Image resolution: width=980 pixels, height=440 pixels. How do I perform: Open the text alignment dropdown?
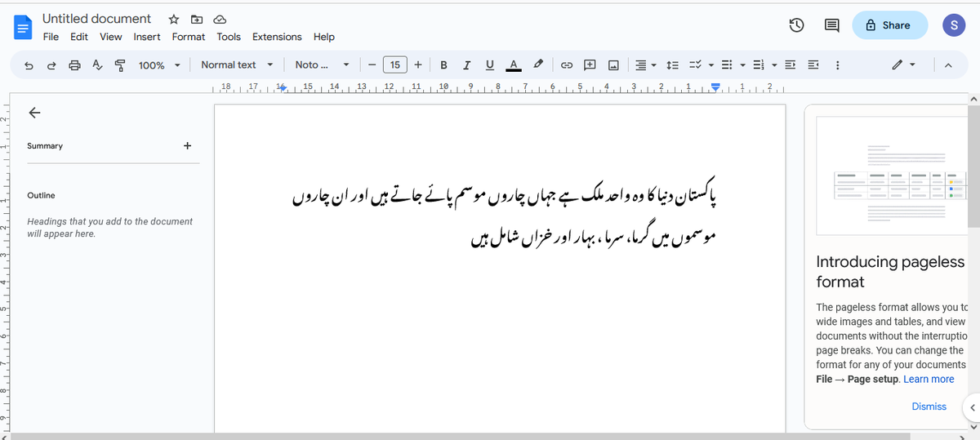point(646,65)
